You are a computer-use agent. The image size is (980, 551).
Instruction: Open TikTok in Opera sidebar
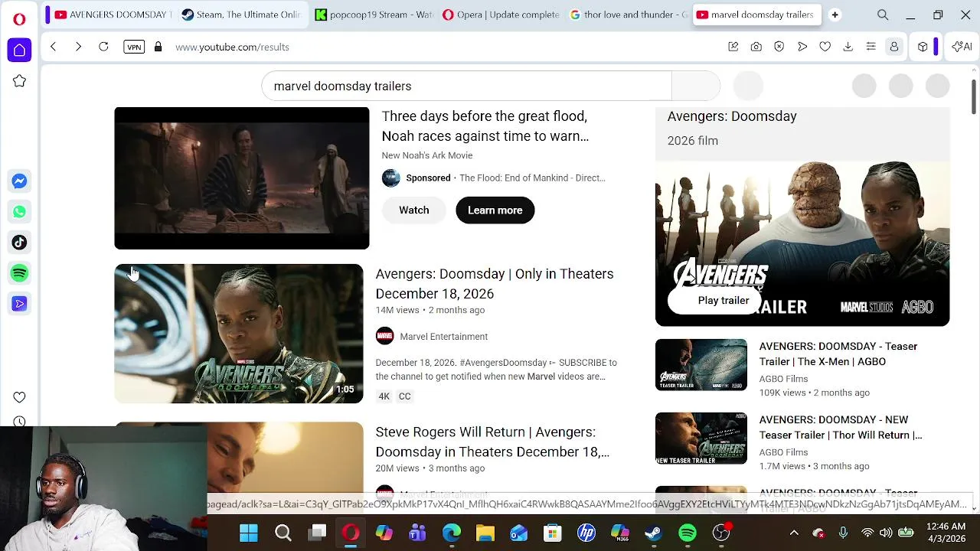click(19, 243)
